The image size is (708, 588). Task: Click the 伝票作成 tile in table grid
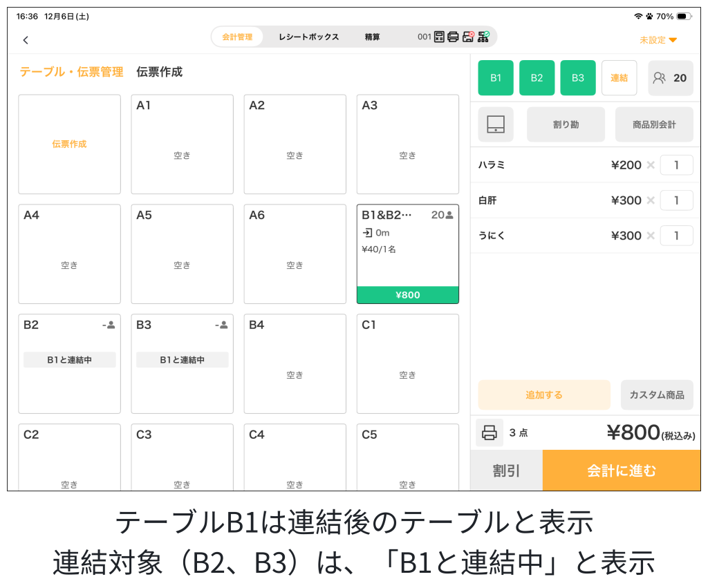pyautogui.click(x=69, y=144)
